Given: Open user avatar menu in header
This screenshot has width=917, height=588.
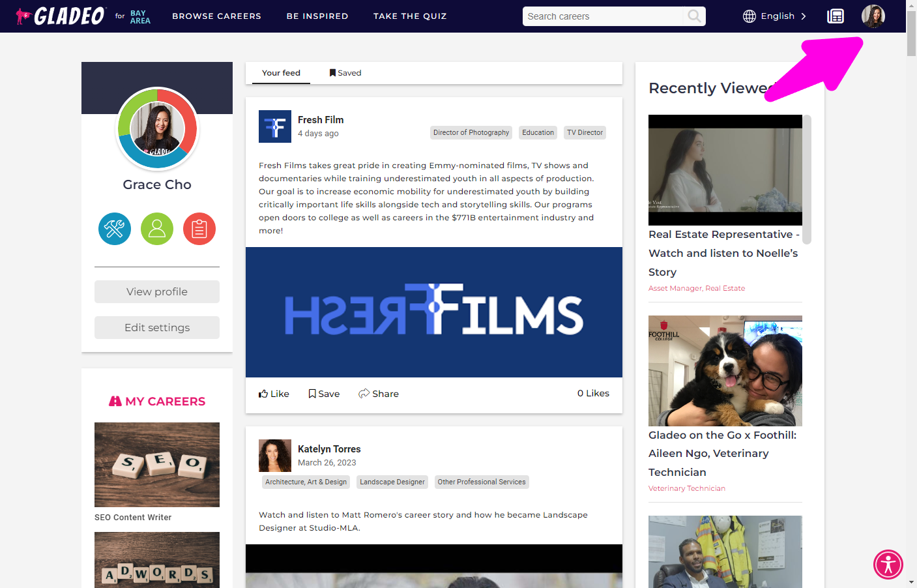Looking at the screenshot, I should pyautogui.click(x=873, y=16).
